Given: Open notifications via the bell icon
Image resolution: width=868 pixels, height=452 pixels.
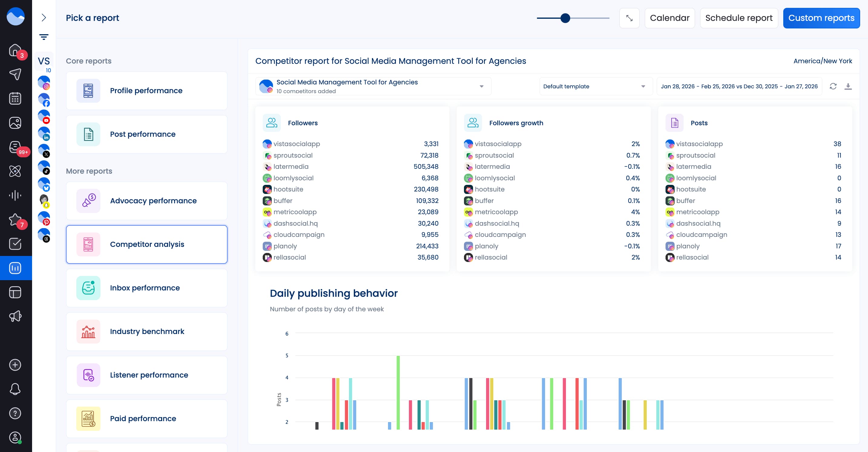Looking at the screenshot, I should 15,389.
